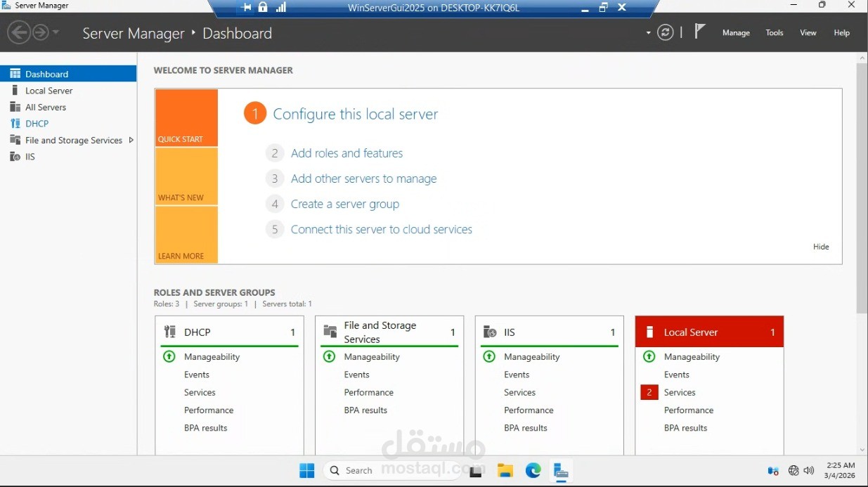Click the red 2 Services alert badge

[x=649, y=392]
